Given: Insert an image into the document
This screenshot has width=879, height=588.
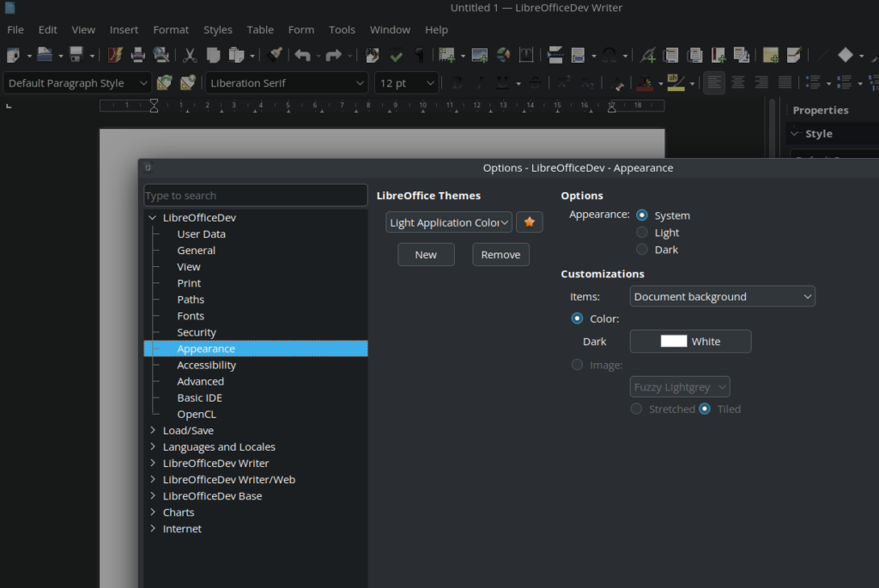Looking at the screenshot, I should point(479,54).
